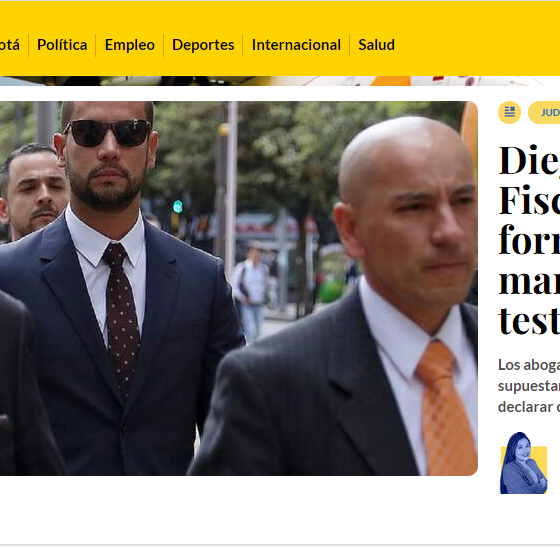Image resolution: width=560 pixels, height=548 pixels.
Task: Click the yellow JUD category tag
Action: coord(544,113)
